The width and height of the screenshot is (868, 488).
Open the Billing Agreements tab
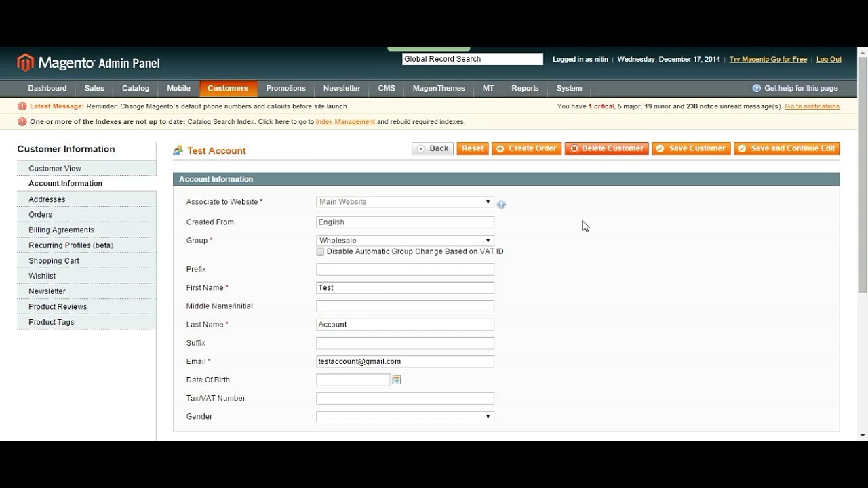point(87,230)
